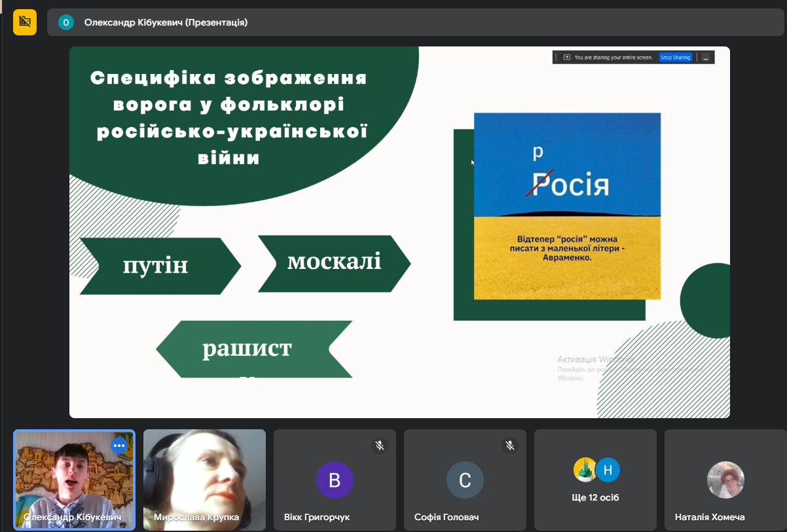The image size is (787, 532).
Task: Click the "москалі" arrow shape on the slide
Action: (x=334, y=263)
